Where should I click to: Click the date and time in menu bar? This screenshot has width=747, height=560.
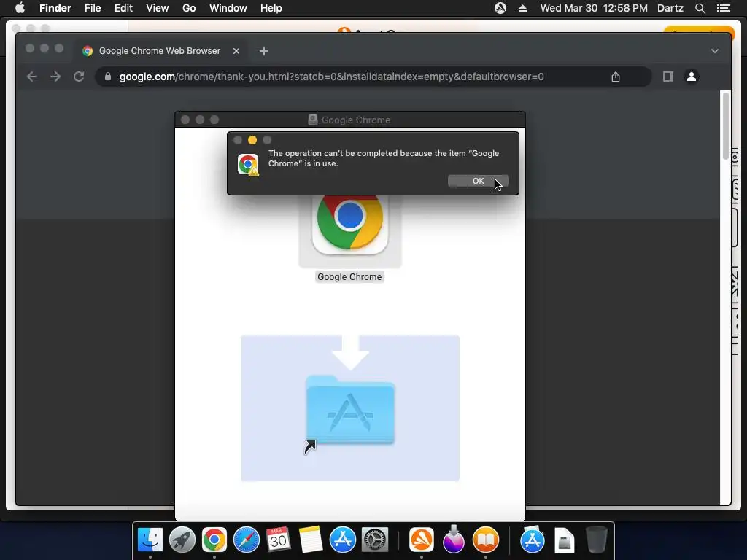pyautogui.click(x=594, y=8)
